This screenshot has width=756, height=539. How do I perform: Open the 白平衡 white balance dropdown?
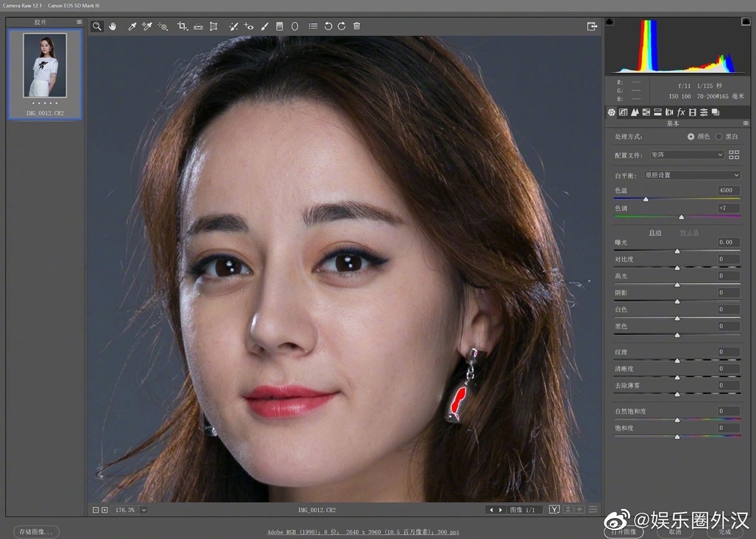coord(692,175)
